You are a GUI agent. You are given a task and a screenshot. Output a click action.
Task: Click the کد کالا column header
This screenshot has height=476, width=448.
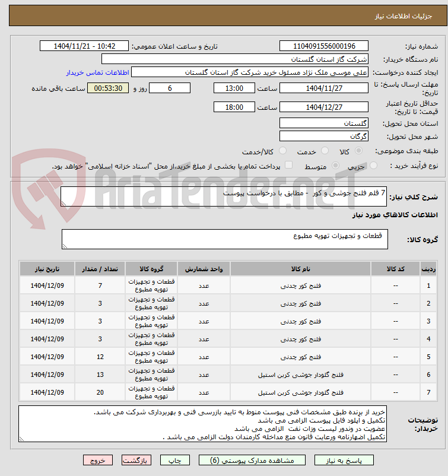click(x=396, y=269)
